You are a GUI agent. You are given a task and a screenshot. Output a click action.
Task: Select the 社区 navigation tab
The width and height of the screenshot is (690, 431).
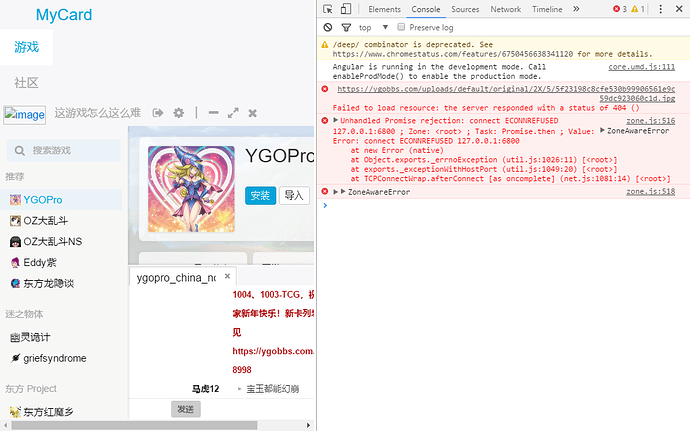[x=26, y=83]
